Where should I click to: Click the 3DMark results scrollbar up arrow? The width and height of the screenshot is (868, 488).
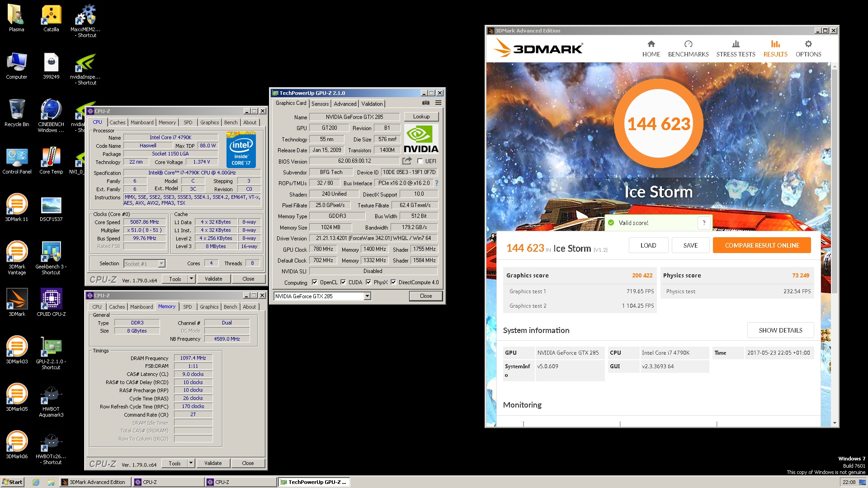(x=835, y=66)
